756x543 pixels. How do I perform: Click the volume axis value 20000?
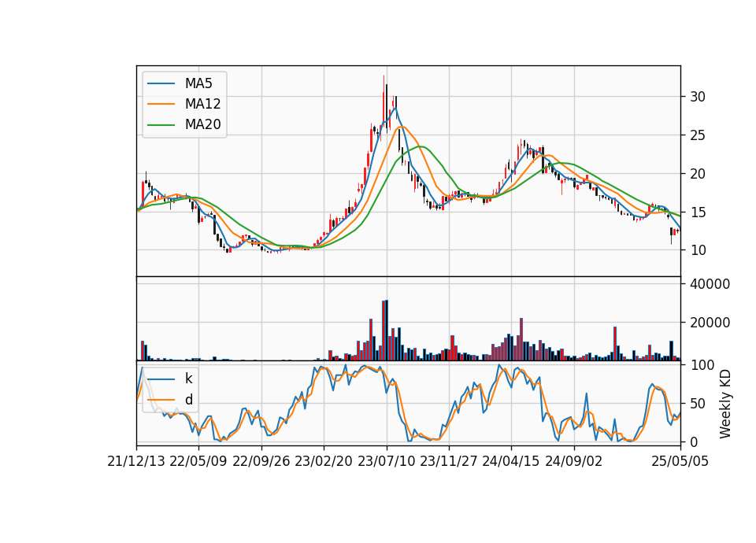tap(710, 323)
